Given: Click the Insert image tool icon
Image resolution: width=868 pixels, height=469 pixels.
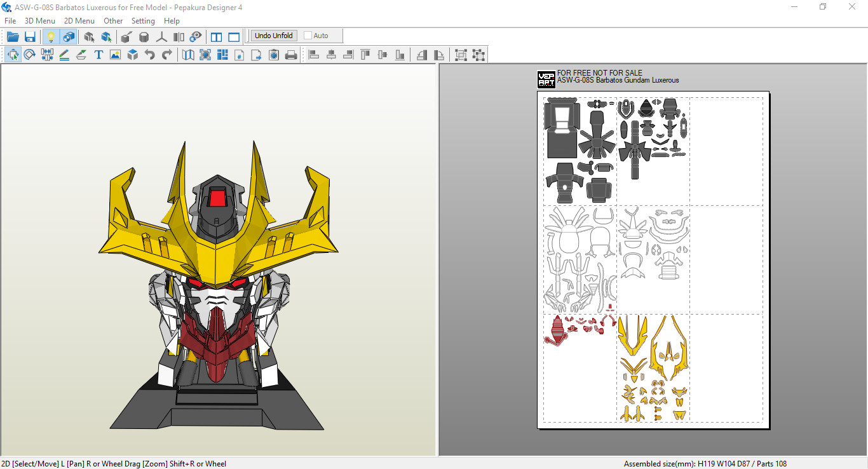Looking at the screenshot, I should point(115,55).
